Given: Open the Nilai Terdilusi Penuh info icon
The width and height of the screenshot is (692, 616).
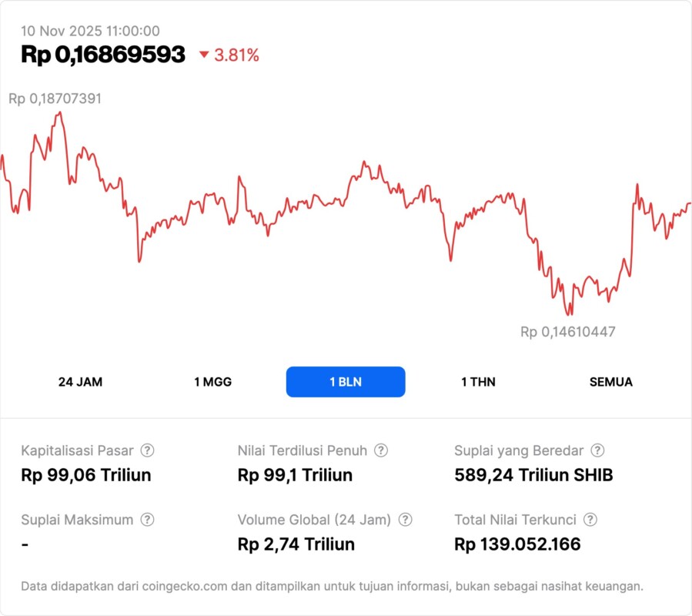Looking at the screenshot, I should 381,450.
